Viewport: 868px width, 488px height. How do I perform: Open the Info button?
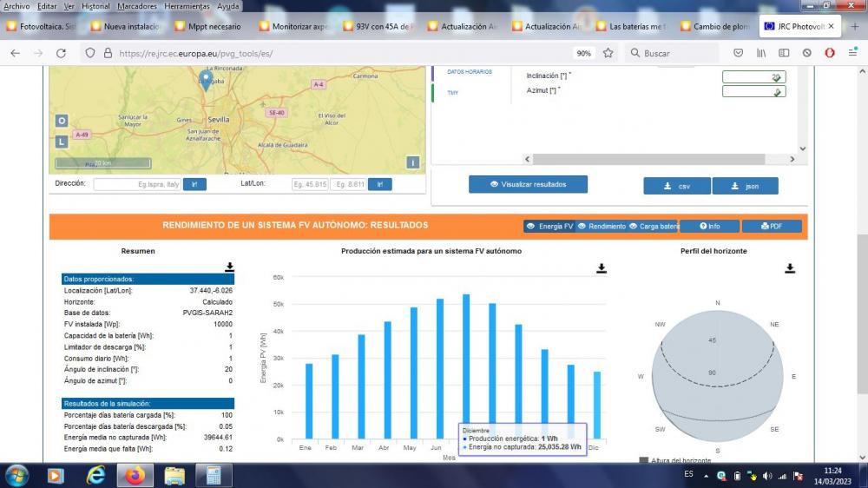coord(710,226)
